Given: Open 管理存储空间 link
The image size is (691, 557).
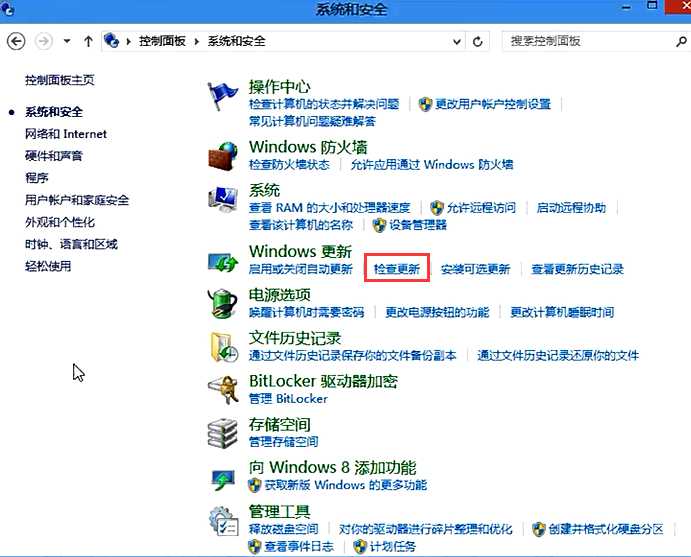Looking at the screenshot, I should coord(283,442).
